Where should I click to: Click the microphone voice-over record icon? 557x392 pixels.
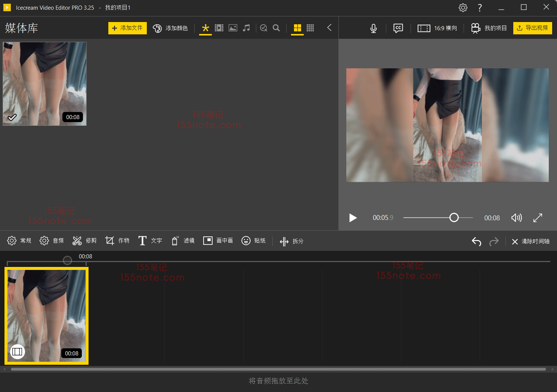coord(373,28)
